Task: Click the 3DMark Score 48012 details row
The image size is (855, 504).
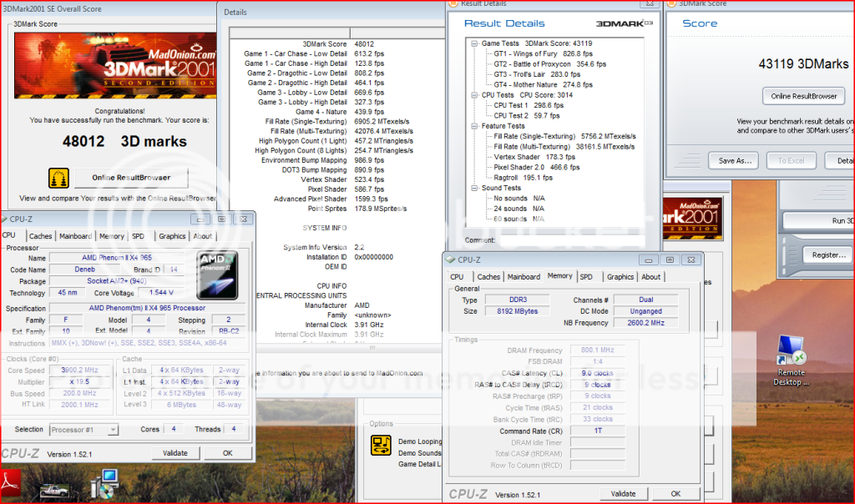Action: (338, 44)
